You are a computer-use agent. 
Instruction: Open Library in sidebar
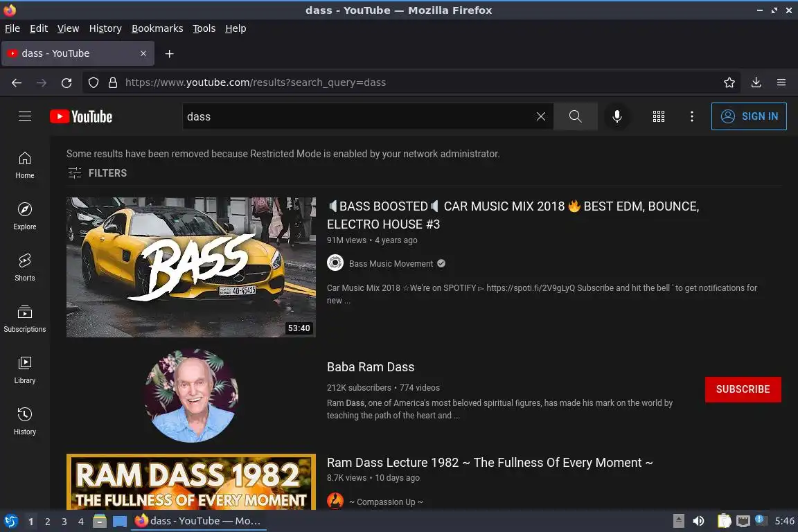(x=25, y=370)
